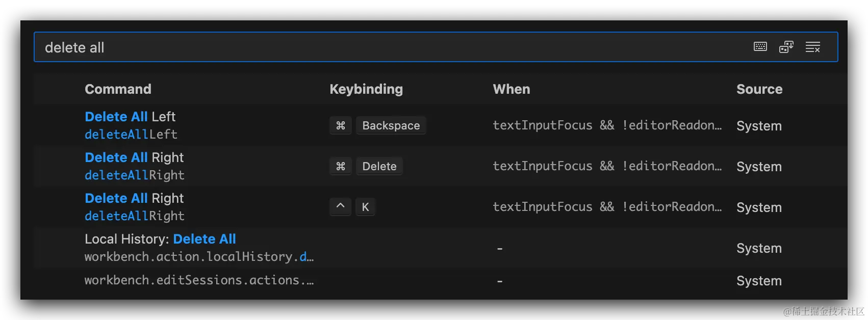Screen dimensions: 868x320
Task: Clear the keybindings search input icon
Action: (812, 47)
